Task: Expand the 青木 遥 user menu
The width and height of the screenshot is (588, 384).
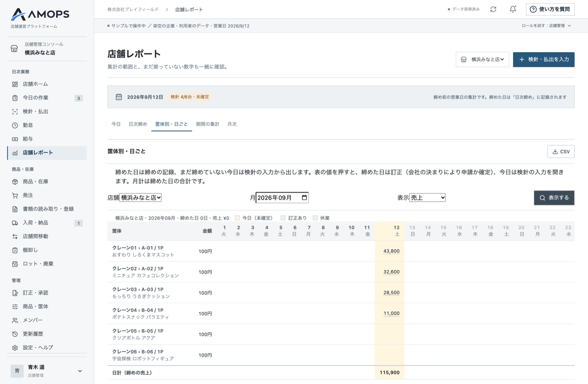Action: coord(47,371)
